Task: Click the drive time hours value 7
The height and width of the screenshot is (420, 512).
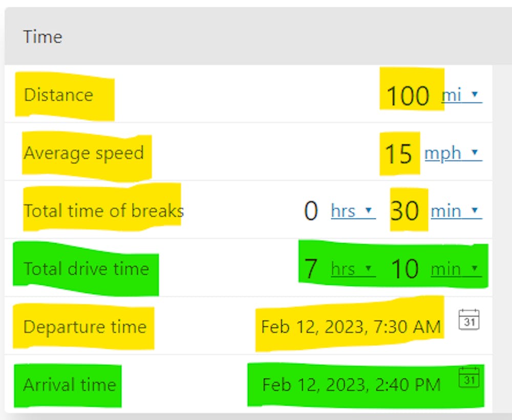Action: (x=311, y=269)
